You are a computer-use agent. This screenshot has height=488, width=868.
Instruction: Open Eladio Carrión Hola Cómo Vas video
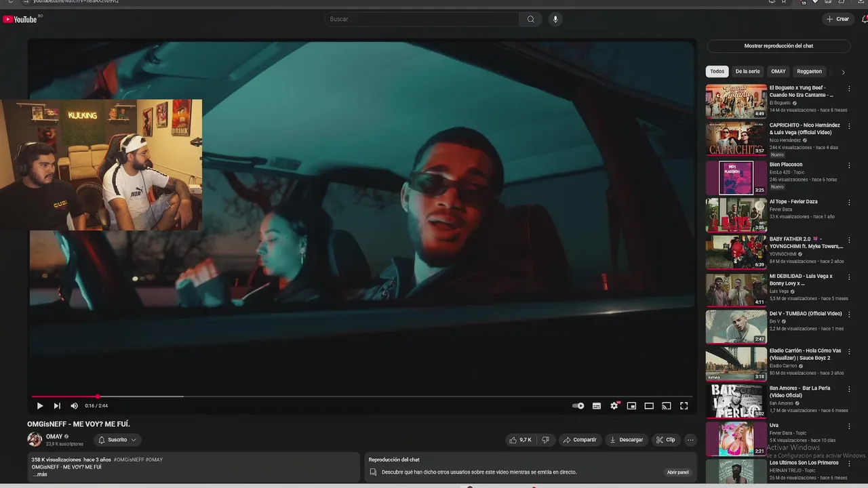point(736,363)
